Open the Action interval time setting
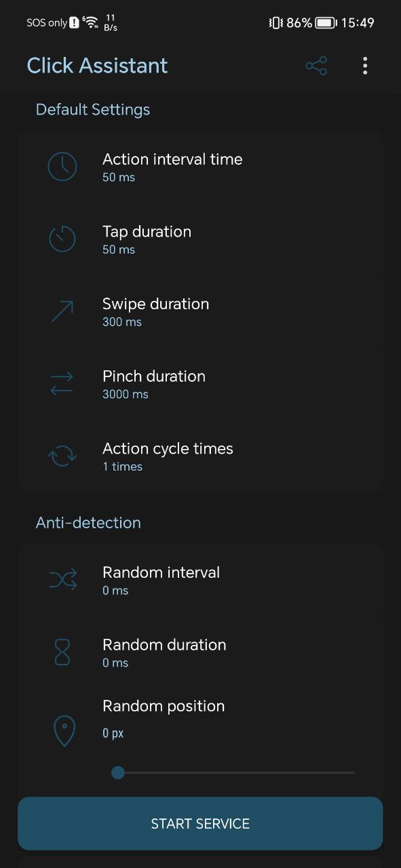401x868 pixels. pyautogui.click(x=200, y=167)
